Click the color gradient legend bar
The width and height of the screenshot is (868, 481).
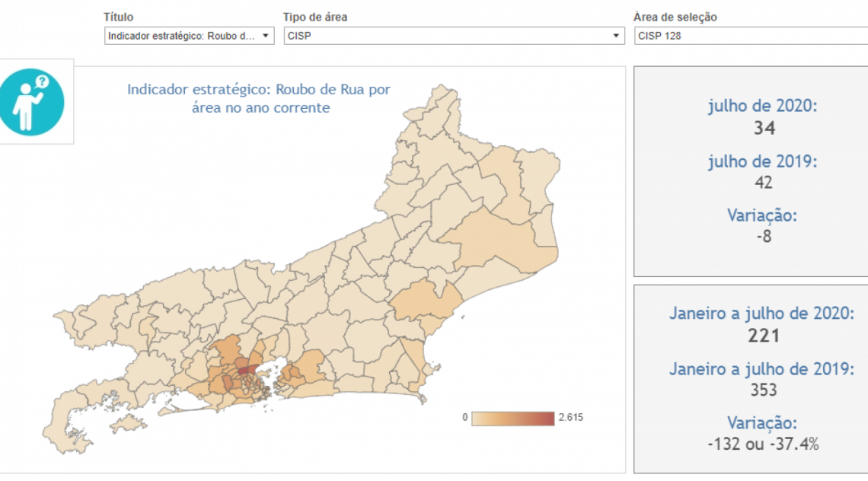click(512, 418)
